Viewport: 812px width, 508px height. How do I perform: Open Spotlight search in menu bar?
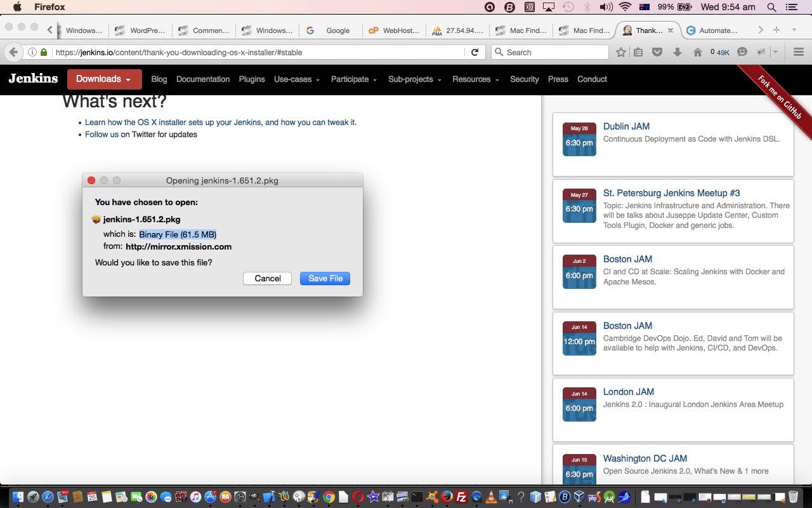(x=771, y=7)
